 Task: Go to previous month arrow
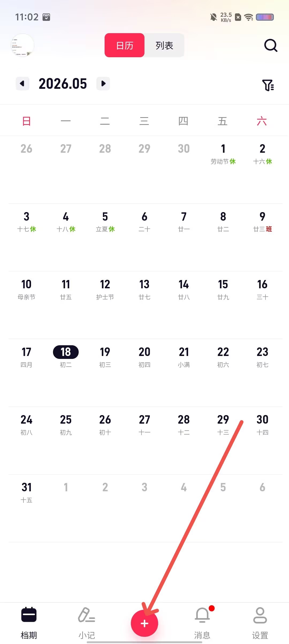(22, 83)
